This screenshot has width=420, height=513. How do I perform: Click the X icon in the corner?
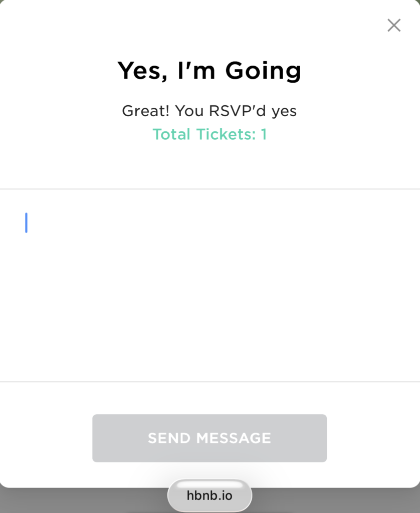pos(394,26)
